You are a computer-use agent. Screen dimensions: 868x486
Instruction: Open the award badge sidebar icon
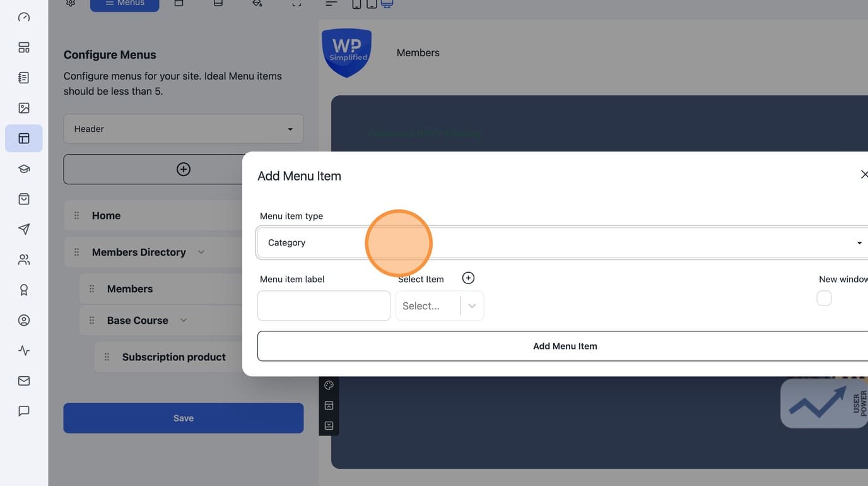(24, 290)
